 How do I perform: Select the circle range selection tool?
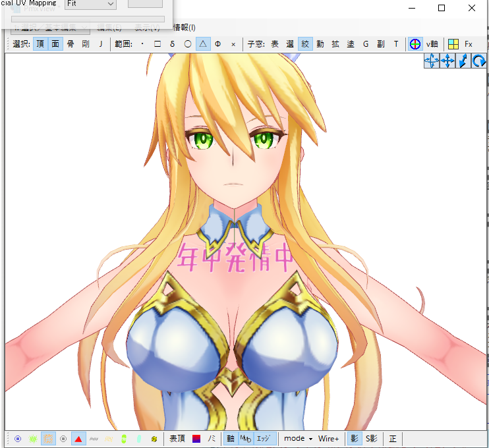click(x=188, y=44)
